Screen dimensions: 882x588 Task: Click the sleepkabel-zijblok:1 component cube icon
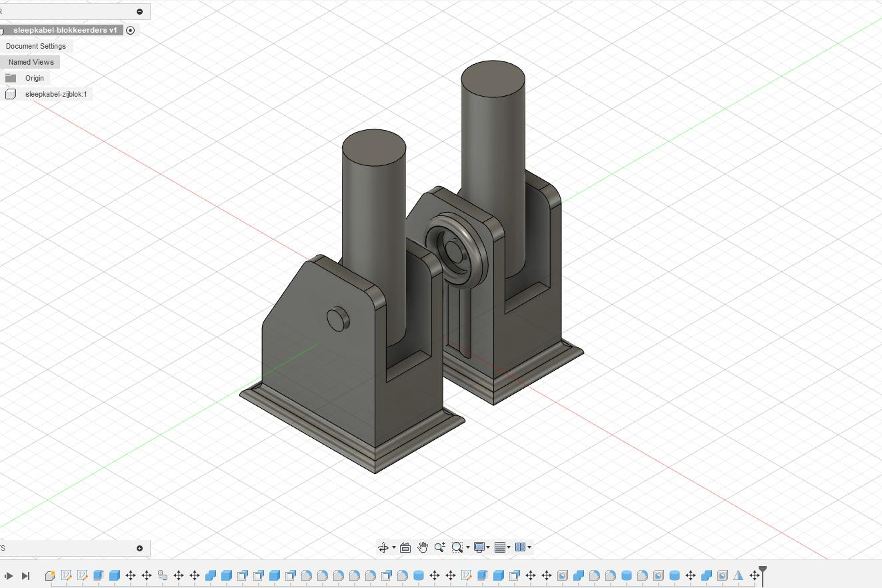(x=11, y=94)
